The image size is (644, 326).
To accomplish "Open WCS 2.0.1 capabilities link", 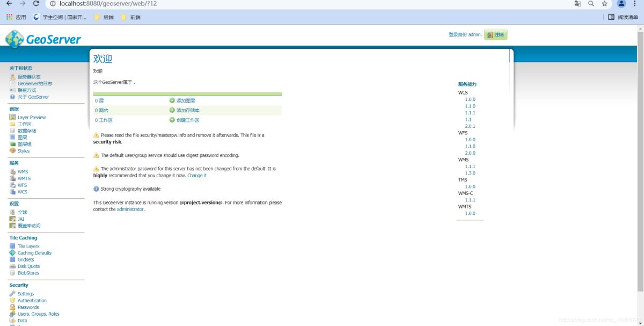I will [470, 126].
